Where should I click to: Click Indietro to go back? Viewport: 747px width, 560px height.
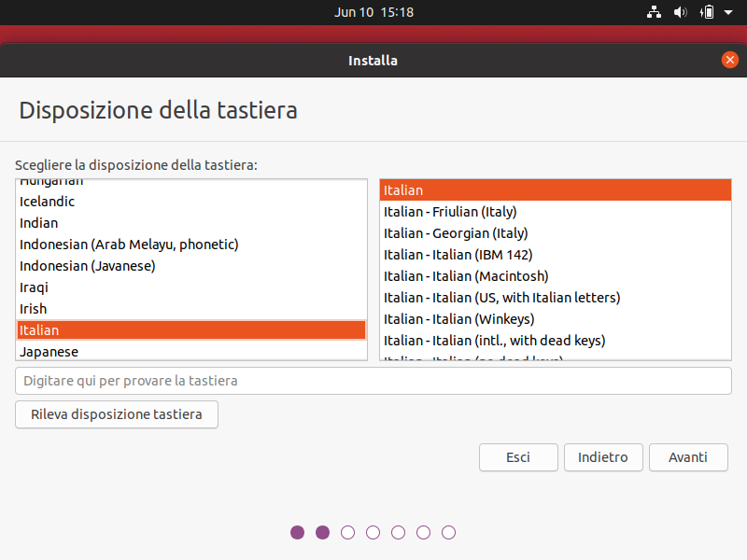(603, 457)
